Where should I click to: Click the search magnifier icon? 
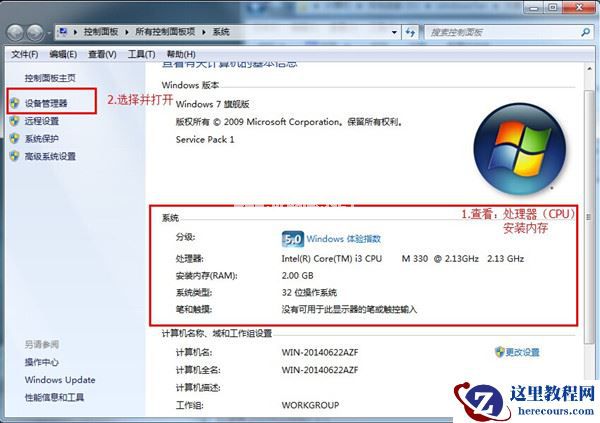click(585, 32)
